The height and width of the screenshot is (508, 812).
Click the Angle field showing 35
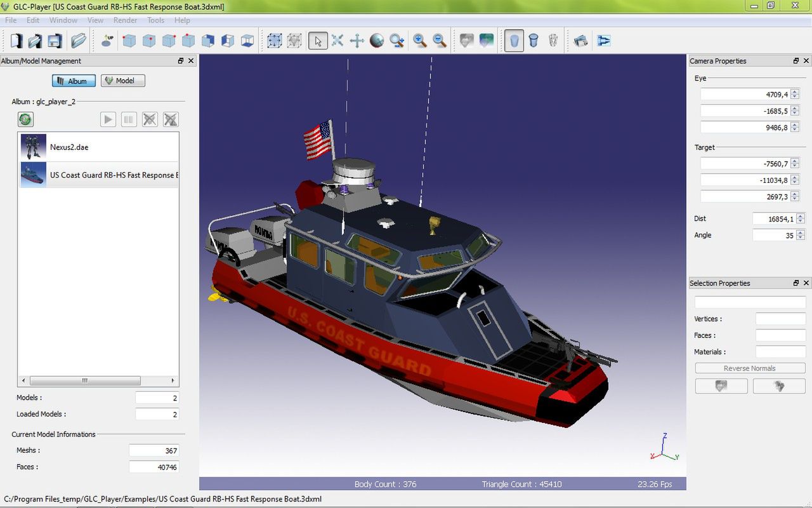(773, 236)
